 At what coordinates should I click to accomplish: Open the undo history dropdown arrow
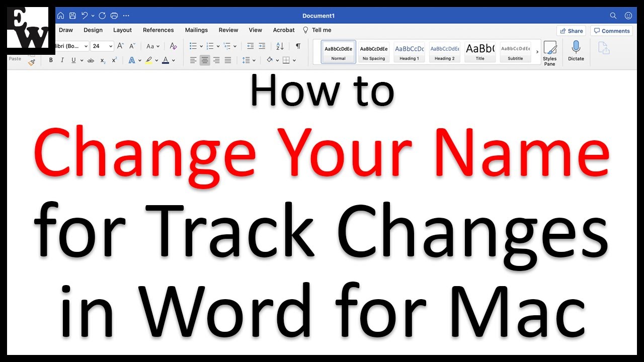pos(93,16)
